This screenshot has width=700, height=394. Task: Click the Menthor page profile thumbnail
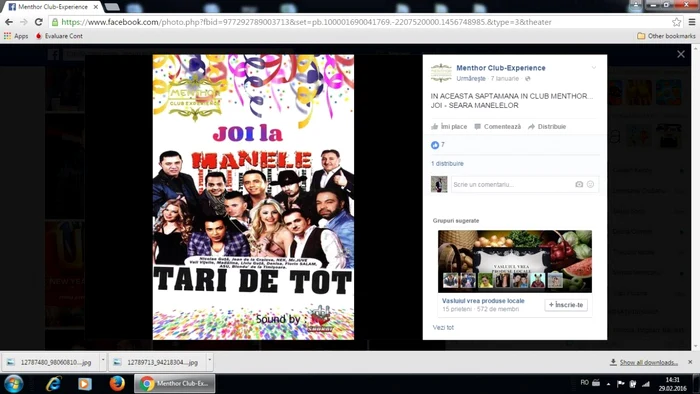coord(441,73)
